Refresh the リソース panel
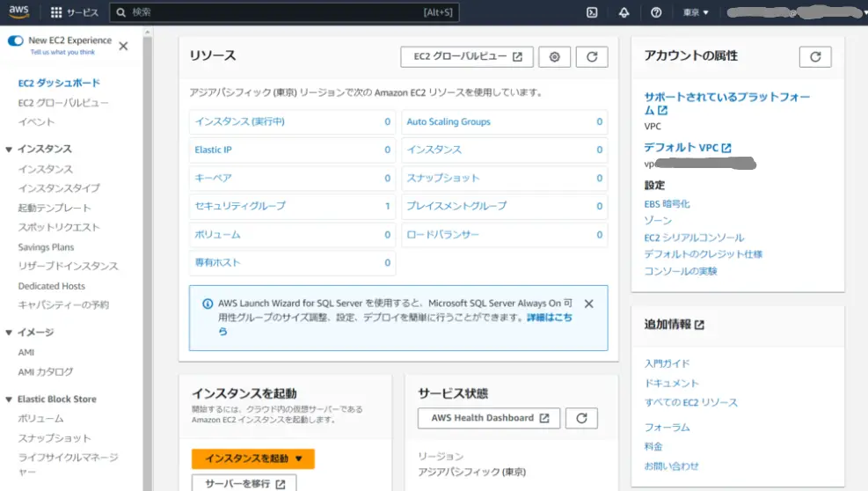The height and width of the screenshot is (491, 868). pyautogui.click(x=592, y=56)
